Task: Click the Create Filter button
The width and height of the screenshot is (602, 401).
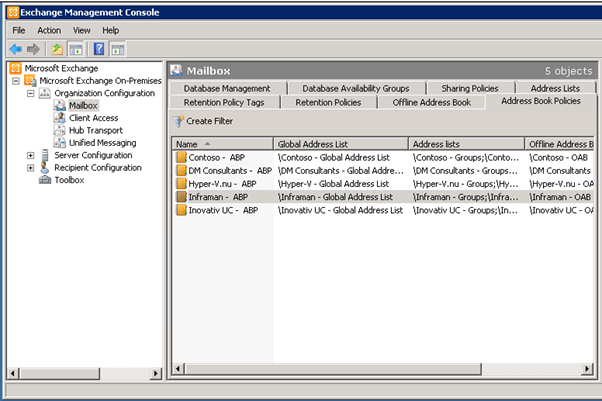Action: [x=208, y=121]
